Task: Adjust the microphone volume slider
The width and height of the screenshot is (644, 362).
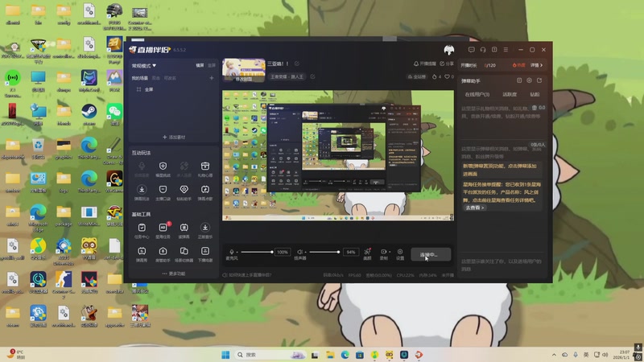Action: coord(257,252)
